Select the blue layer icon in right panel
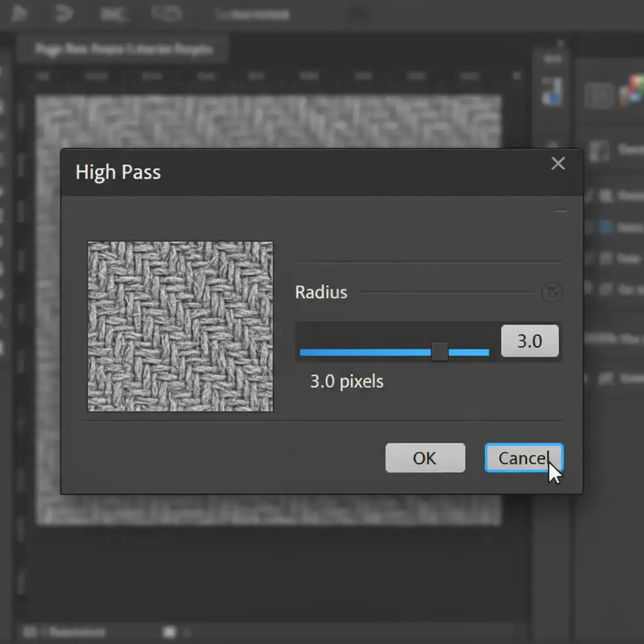Image resolution: width=644 pixels, height=644 pixels. tap(605, 226)
